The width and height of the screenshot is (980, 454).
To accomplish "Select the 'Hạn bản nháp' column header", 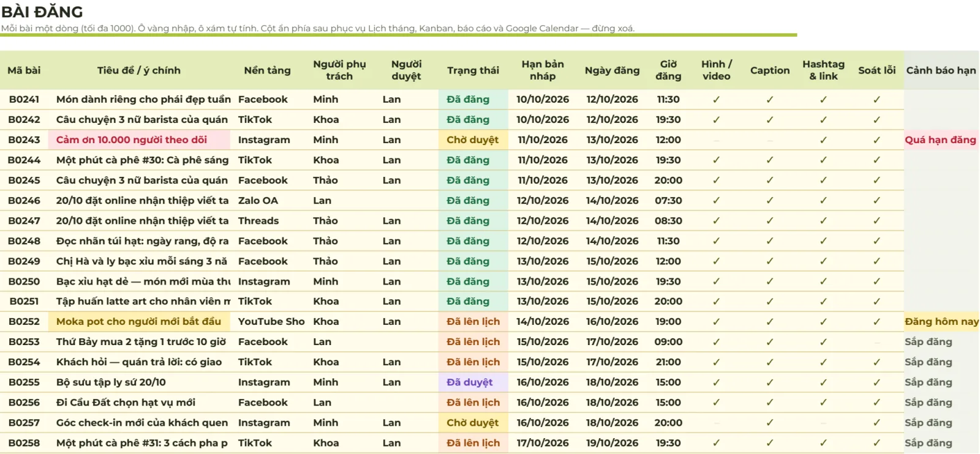I will coord(543,70).
